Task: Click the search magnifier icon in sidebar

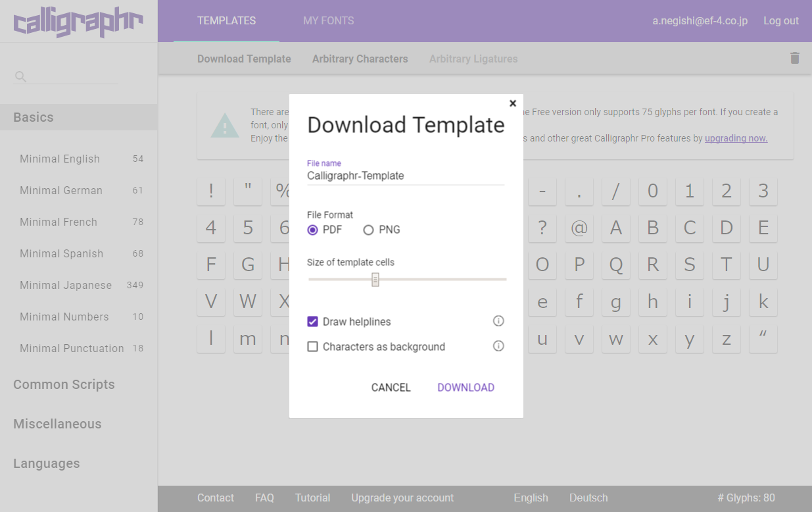Action: pyautogui.click(x=20, y=76)
